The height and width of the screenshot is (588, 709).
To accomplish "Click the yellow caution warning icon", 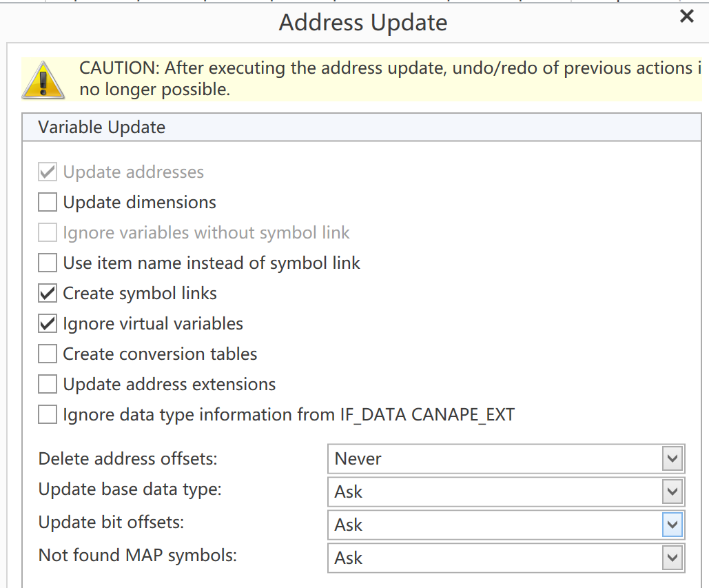I will (43, 79).
